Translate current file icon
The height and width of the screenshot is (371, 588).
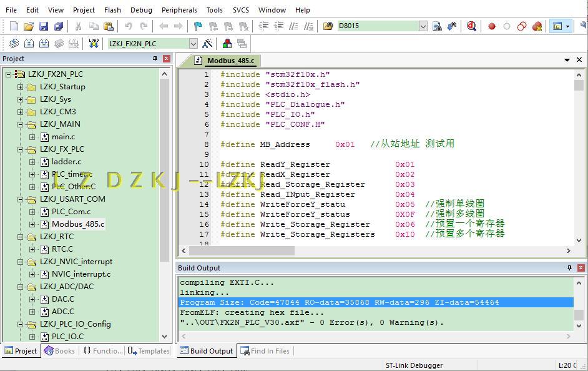14,44
